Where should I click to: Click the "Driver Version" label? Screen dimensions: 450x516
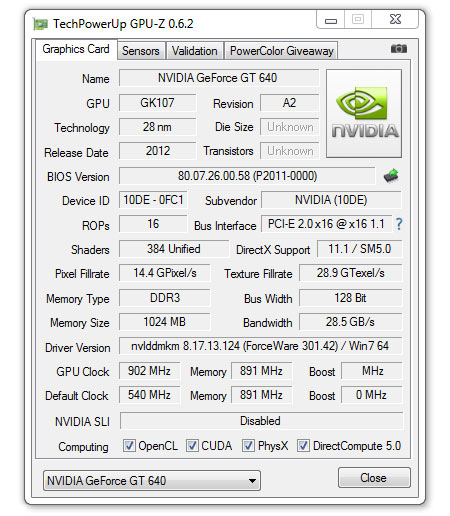click(78, 348)
